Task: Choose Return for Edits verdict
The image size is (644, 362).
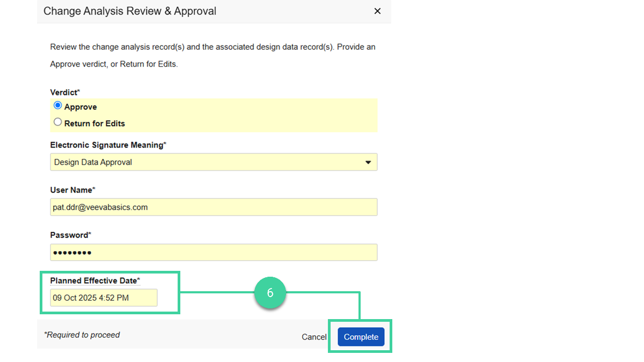Action: pos(57,122)
